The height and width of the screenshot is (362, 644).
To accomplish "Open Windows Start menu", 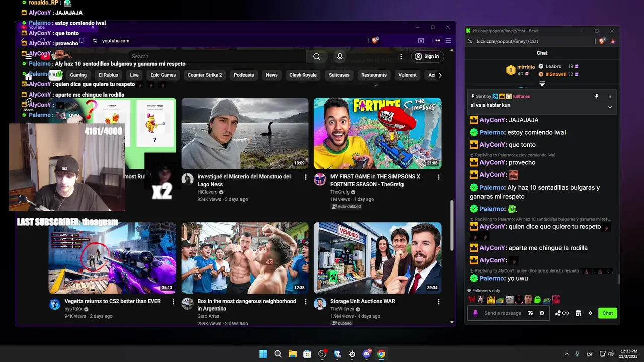I will click(263, 354).
